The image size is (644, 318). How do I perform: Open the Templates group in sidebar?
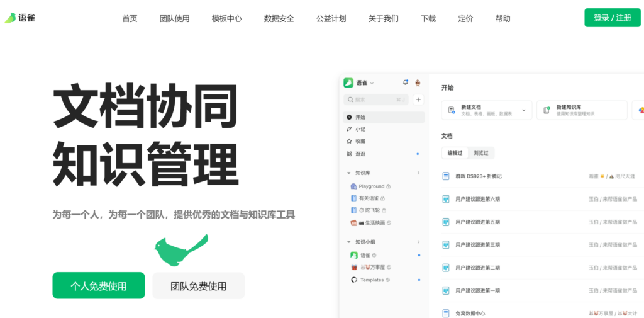[x=372, y=280]
